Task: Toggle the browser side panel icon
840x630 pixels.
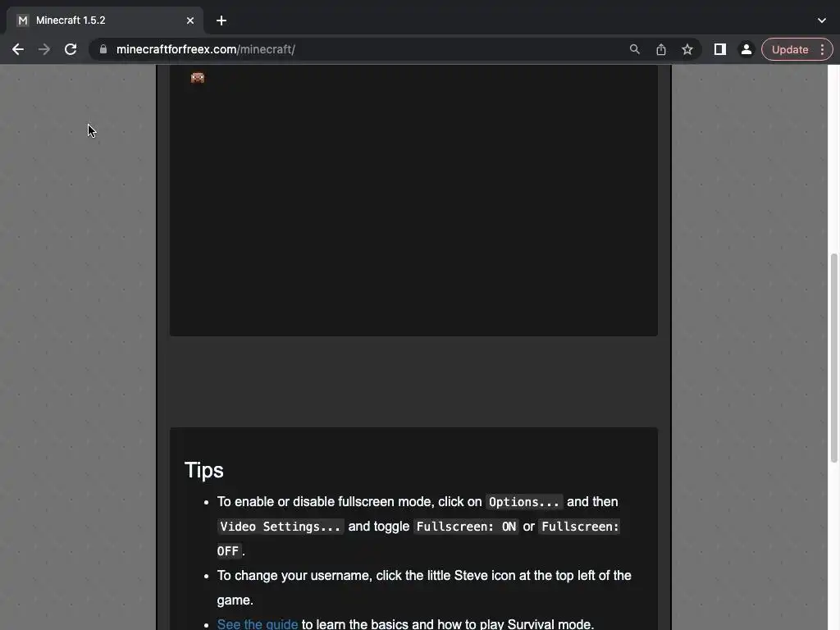Action: (720, 49)
